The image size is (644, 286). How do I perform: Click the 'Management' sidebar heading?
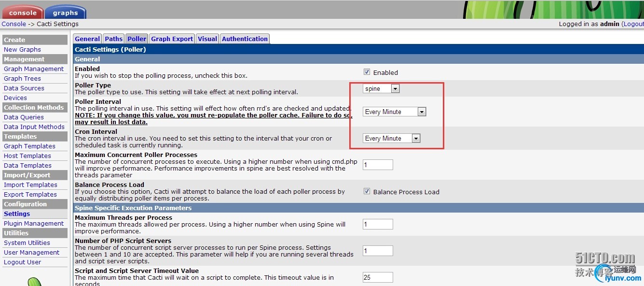click(x=24, y=59)
